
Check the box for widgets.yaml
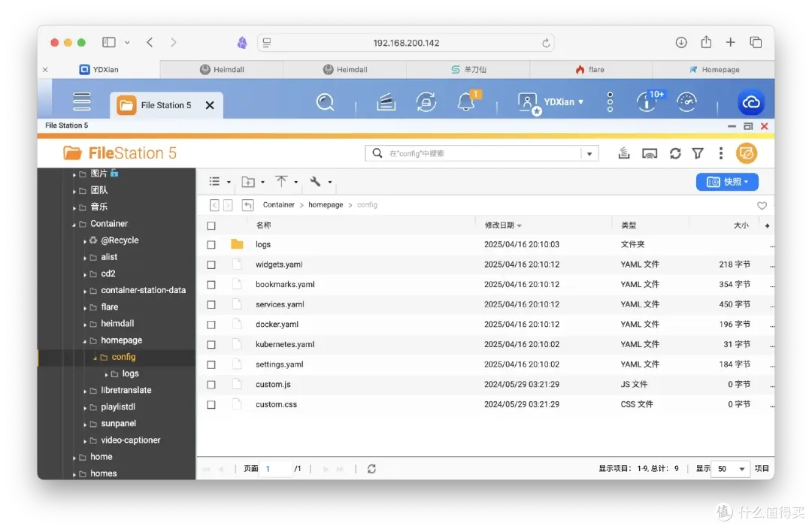click(211, 265)
